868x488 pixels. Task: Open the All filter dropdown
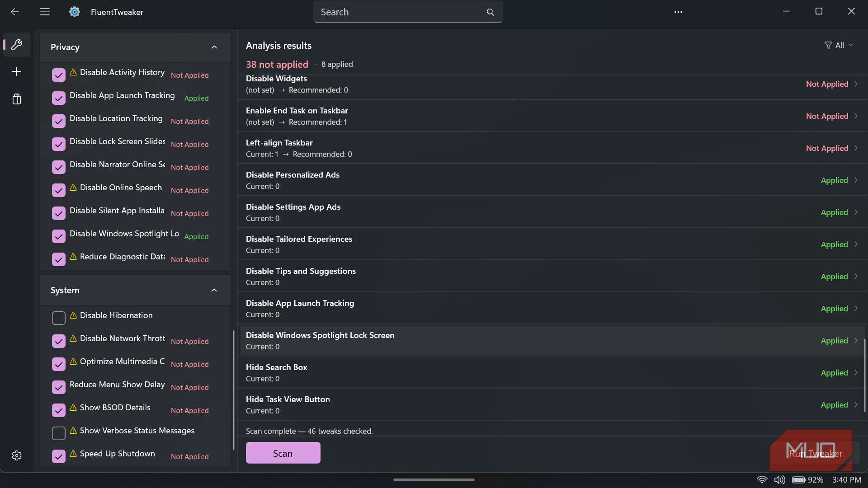click(839, 45)
